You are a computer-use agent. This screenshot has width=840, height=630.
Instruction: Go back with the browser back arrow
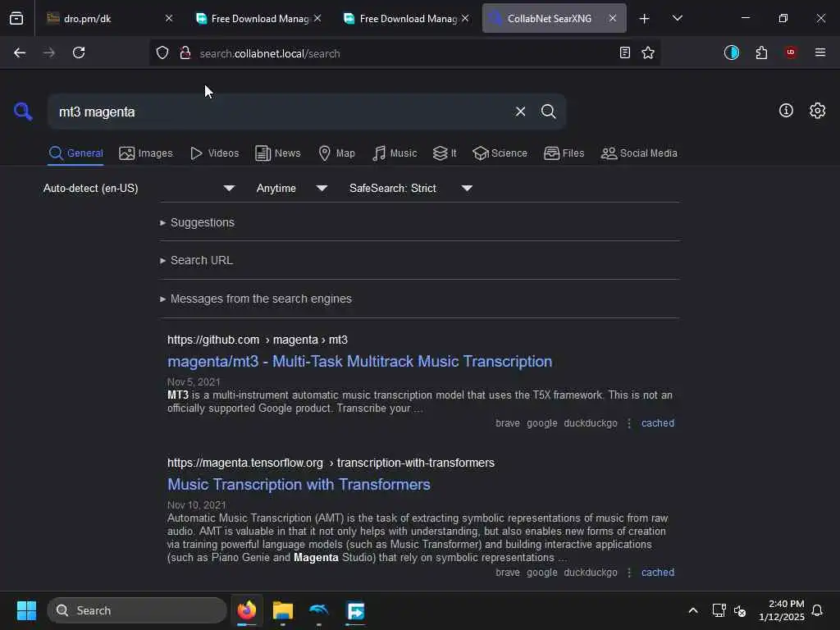point(20,52)
